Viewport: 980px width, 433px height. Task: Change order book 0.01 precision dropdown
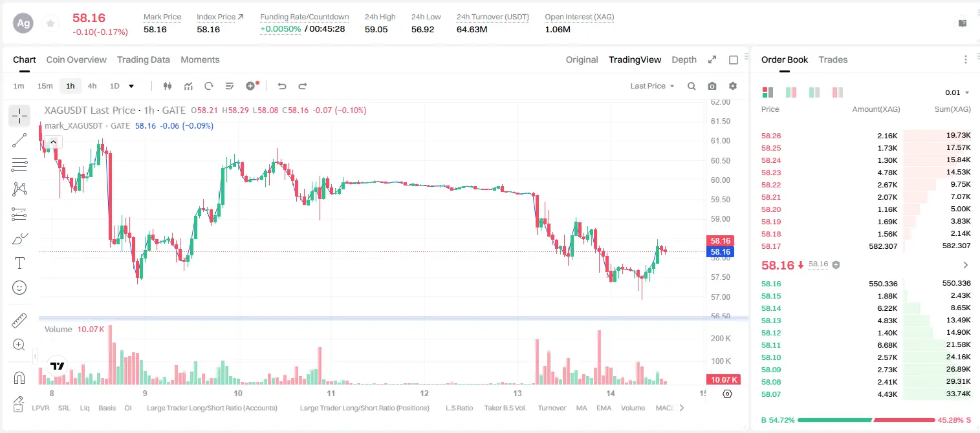[x=957, y=92]
